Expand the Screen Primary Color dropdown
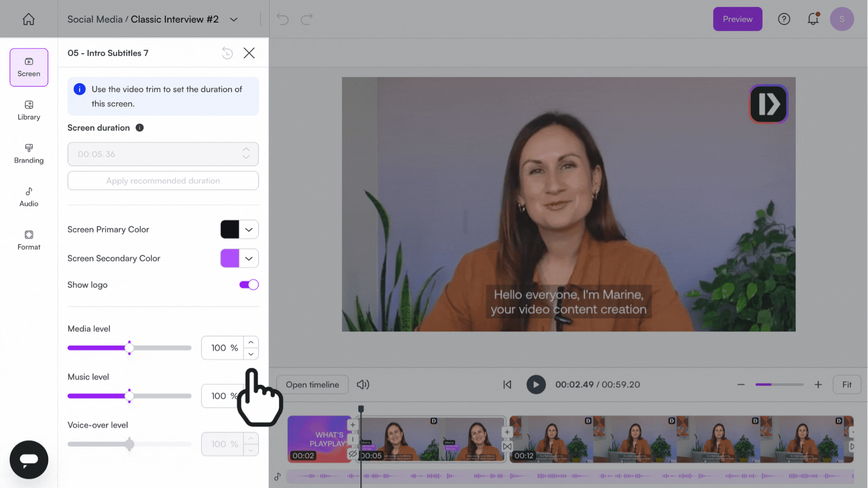 point(249,230)
